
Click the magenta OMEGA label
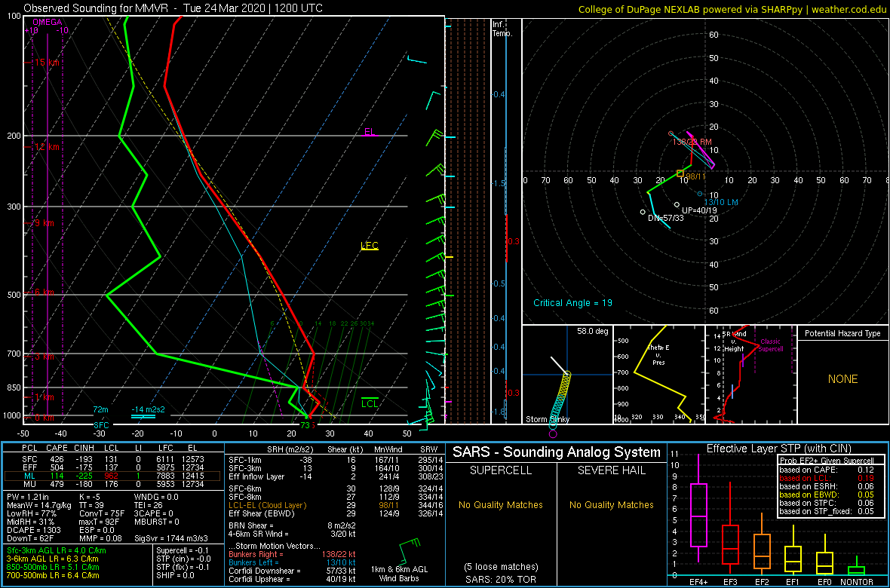[48, 22]
